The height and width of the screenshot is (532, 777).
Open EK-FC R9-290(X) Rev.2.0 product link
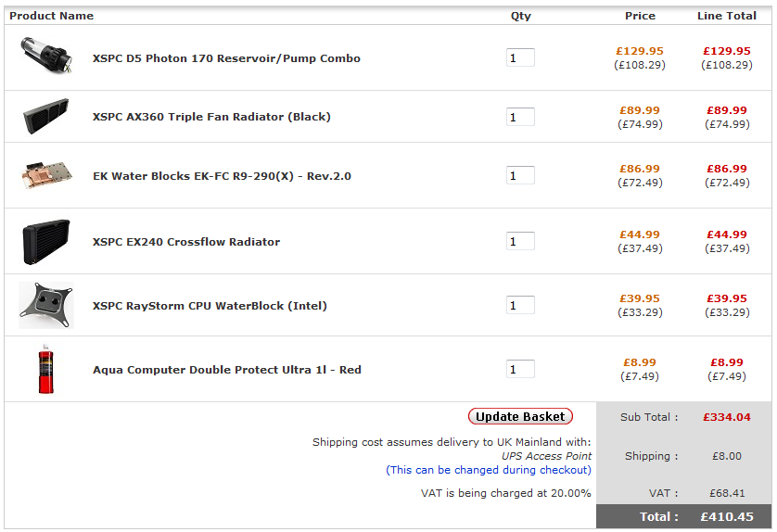[222, 176]
